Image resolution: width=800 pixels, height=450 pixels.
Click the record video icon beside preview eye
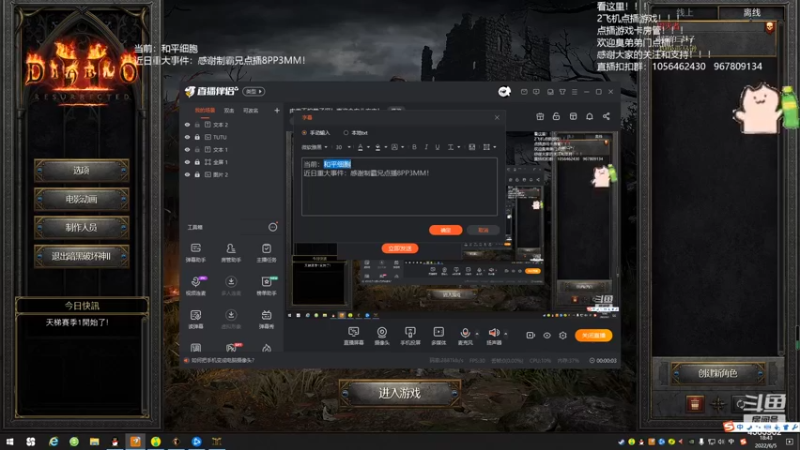(531, 335)
